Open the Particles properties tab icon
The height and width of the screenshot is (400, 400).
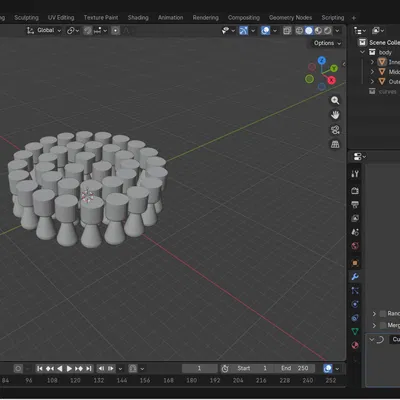[355, 290]
